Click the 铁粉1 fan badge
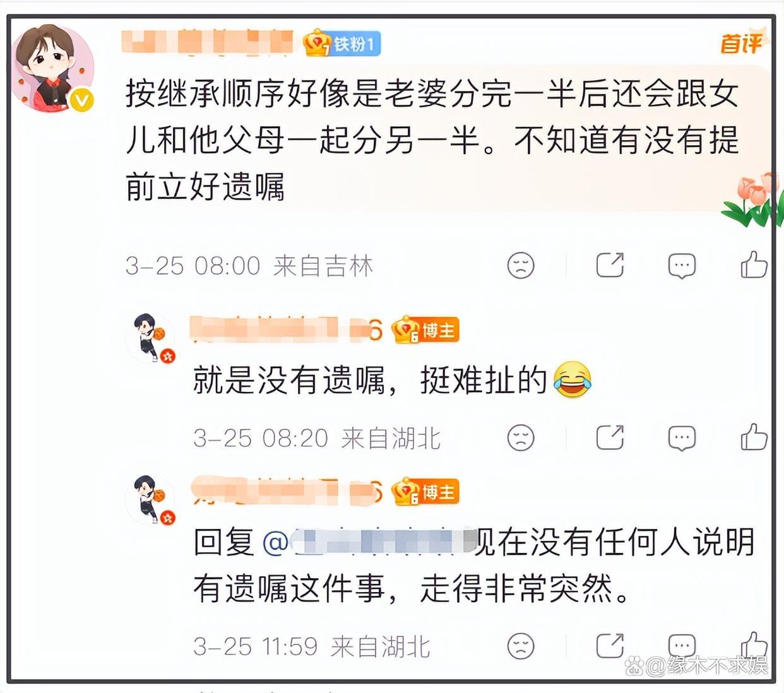This screenshot has width=784, height=693. pyautogui.click(x=342, y=44)
